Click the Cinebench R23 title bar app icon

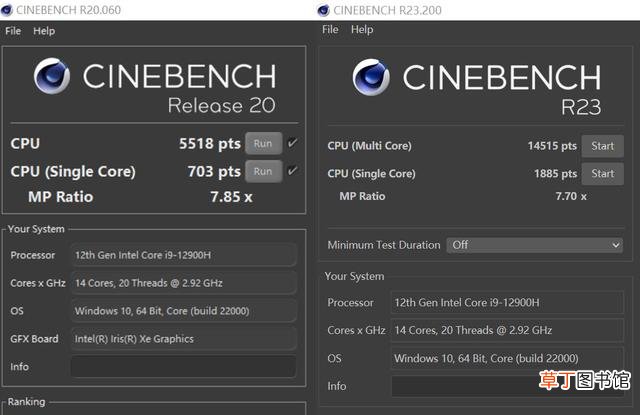tap(323, 10)
